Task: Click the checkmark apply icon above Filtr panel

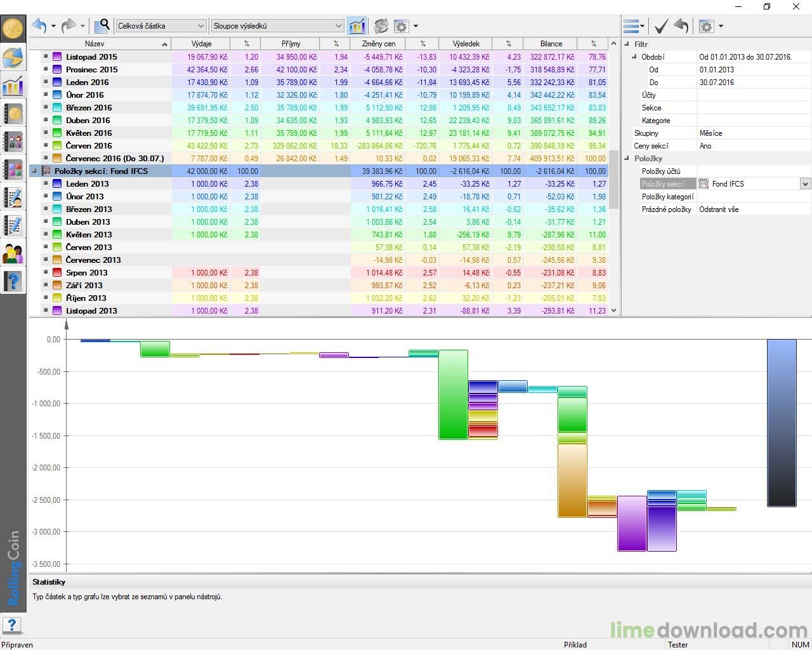Action: [660, 26]
